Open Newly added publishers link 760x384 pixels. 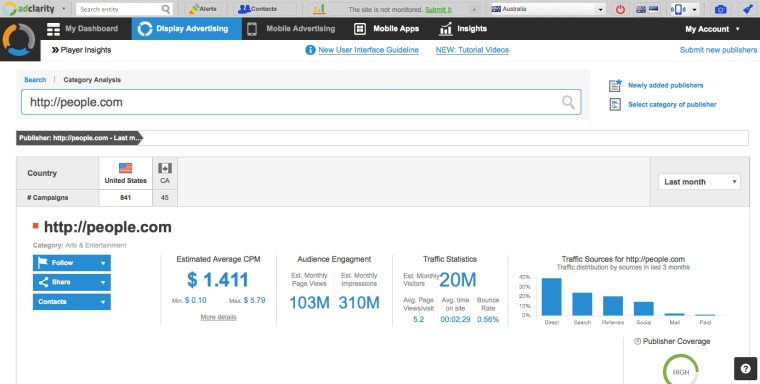pos(665,85)
